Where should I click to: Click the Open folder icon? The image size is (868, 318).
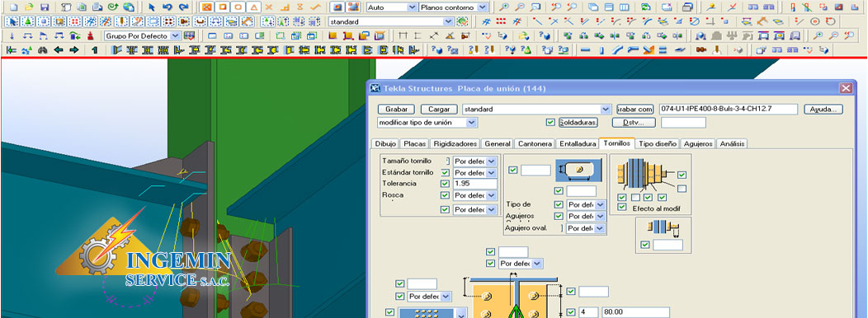tap(30, 7)
